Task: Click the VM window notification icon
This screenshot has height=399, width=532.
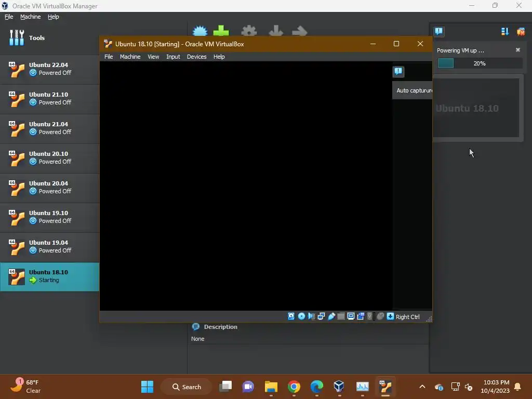Action: (x=398, y=71)
